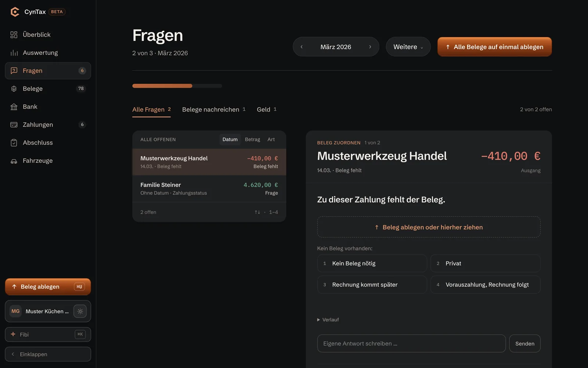Choose Vorauszahlung, Rechnung folgt
This screenshot has width=588, height=368.
(x=485, y=285)
